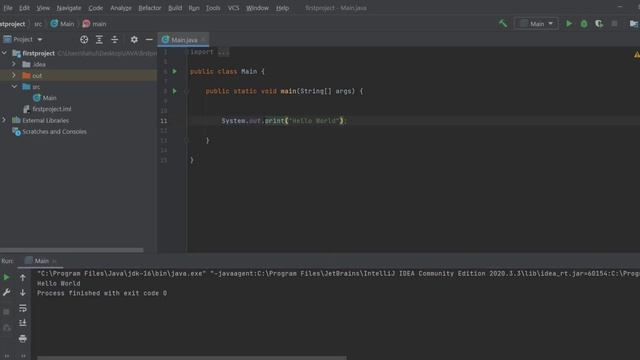Run with coverage icon in toolbar
This screenshot has width=640, height=360.
tap(599, 24)
